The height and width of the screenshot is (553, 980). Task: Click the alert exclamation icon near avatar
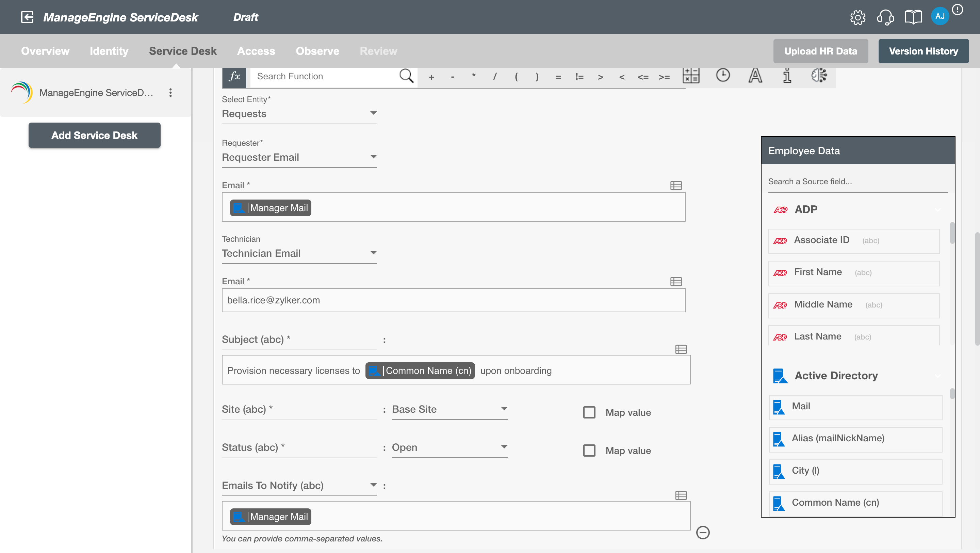pyautogui.click(x=957, y=10)
